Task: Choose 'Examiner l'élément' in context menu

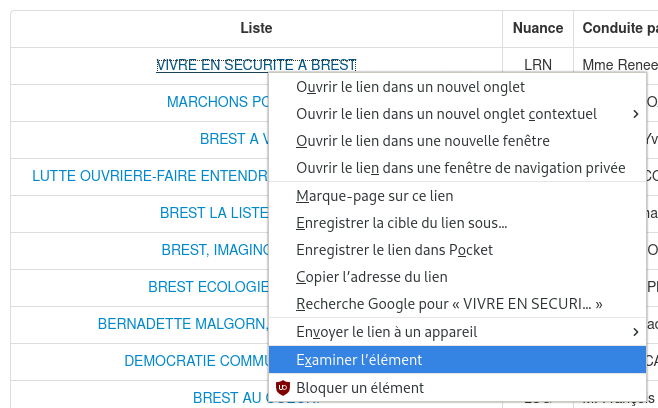Action: (457, 360)
